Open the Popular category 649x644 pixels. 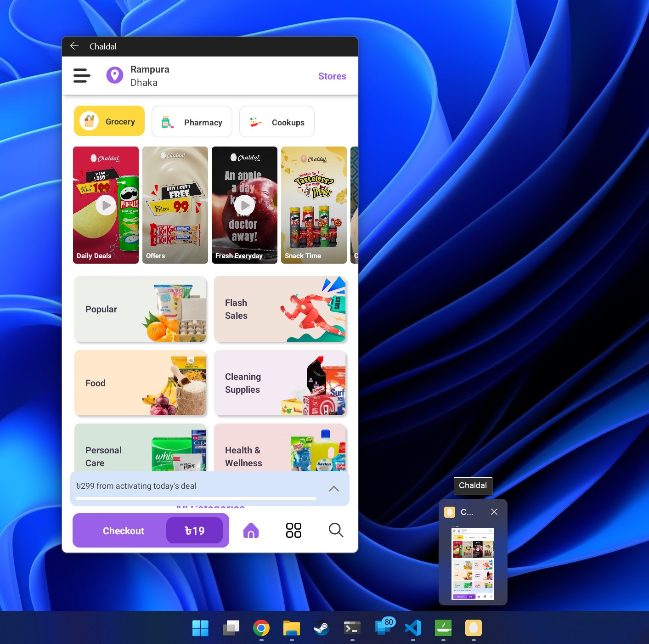pos(141,309)
